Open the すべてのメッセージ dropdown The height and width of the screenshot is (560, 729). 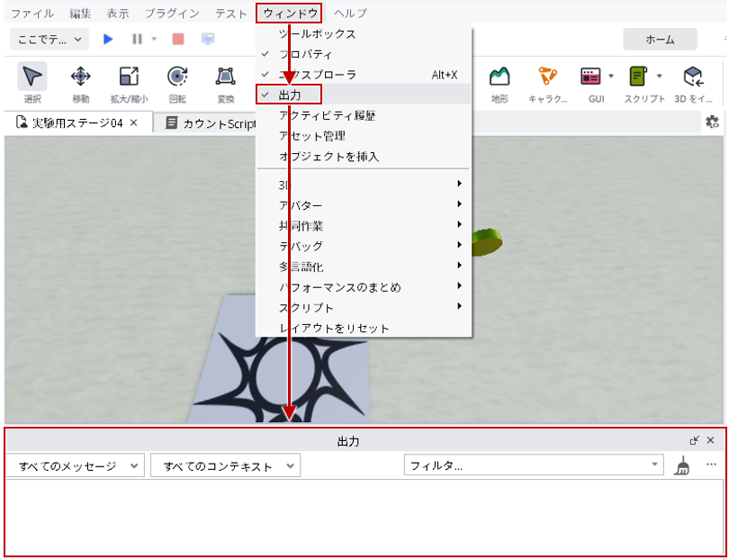pos(76,466)
